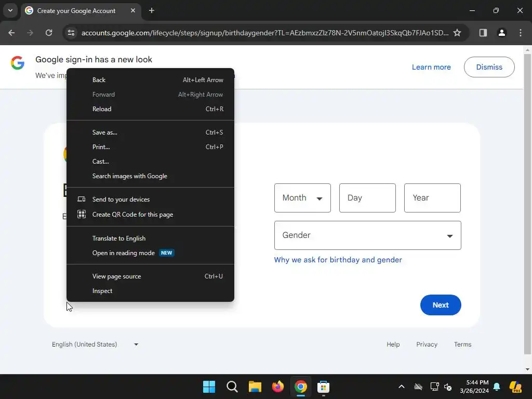
Task: Open the Windows Start menu
Action: (x=209, y=387)
